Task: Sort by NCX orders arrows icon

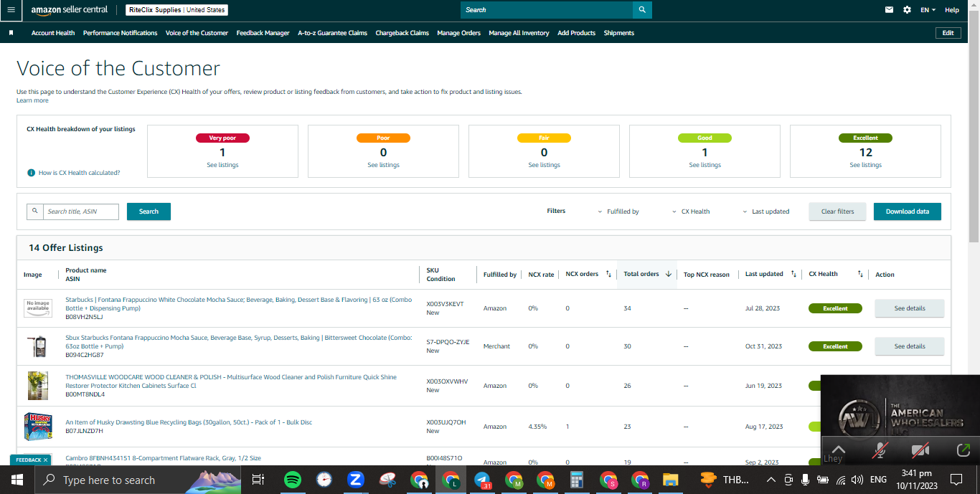Action: point(608,274)
